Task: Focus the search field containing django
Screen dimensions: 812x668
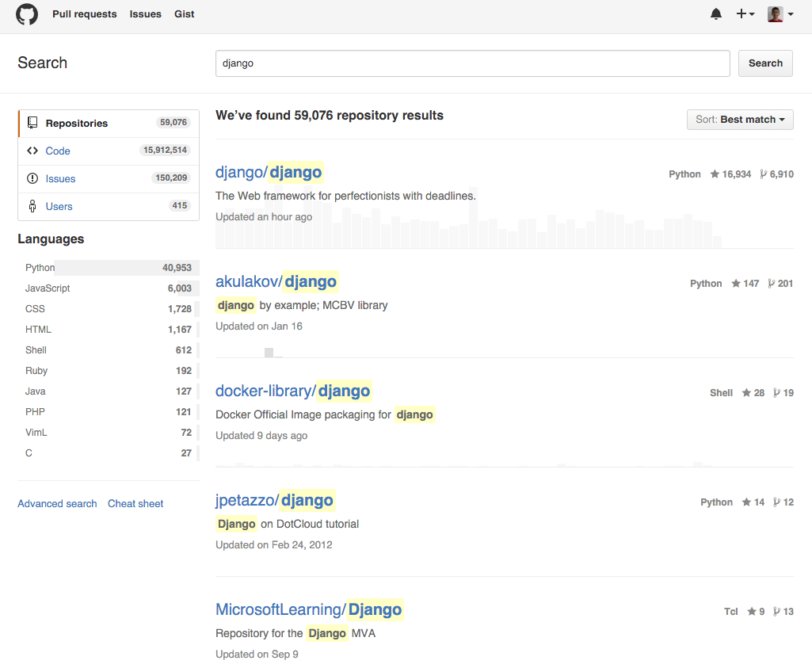Action: [x=472, y=63]
